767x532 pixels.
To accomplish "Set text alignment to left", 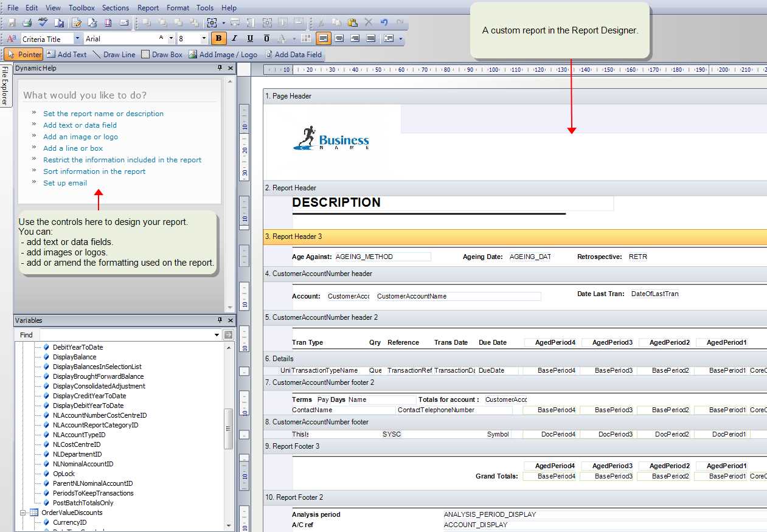I will tap(324, 38).
